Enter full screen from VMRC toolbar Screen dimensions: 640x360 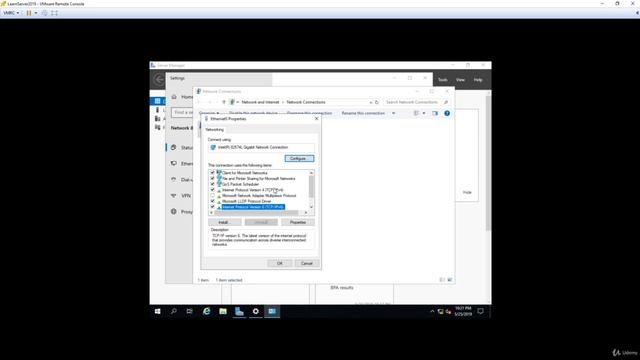coord(54,13)
